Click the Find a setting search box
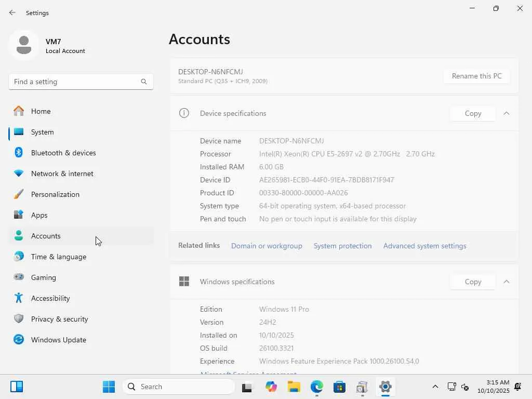 [x=81, y=82]
